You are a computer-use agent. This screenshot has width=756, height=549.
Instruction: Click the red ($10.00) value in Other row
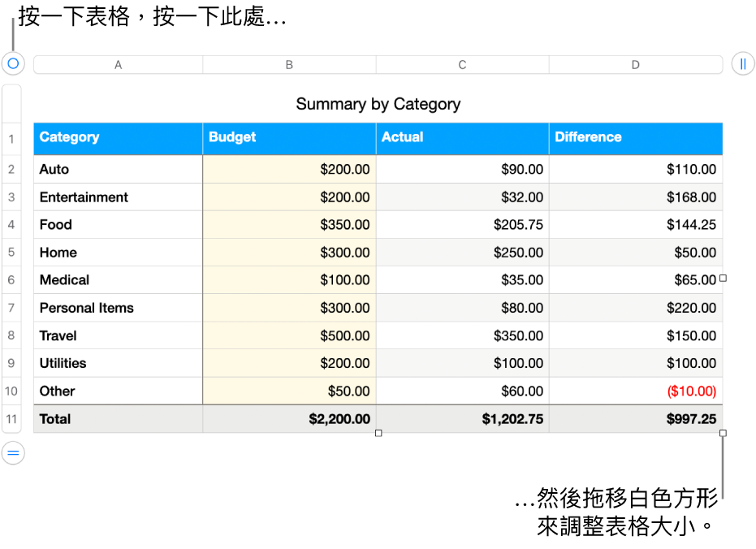691,391
